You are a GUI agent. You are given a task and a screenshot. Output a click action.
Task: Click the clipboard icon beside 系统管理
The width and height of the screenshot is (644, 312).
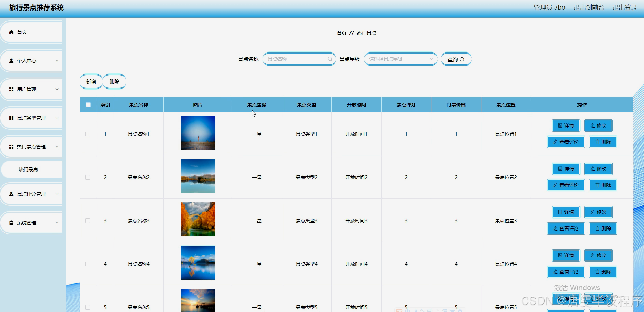click(11, 223)
